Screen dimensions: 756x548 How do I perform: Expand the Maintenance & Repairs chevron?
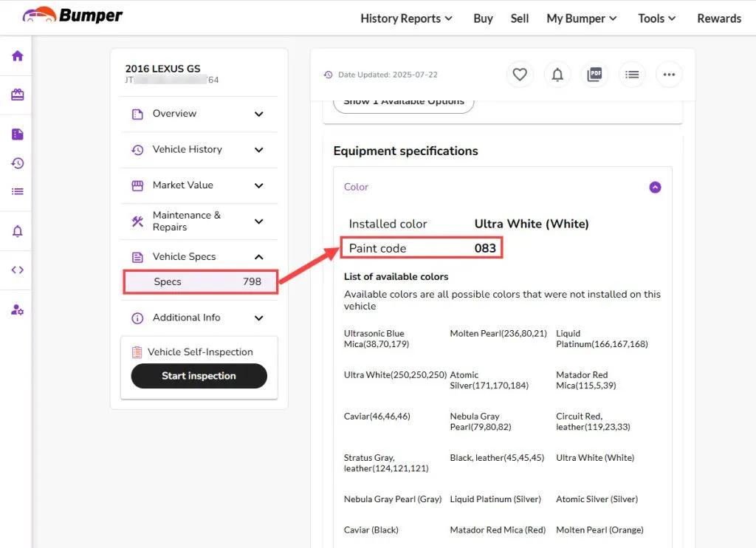(x=259, y=222)
